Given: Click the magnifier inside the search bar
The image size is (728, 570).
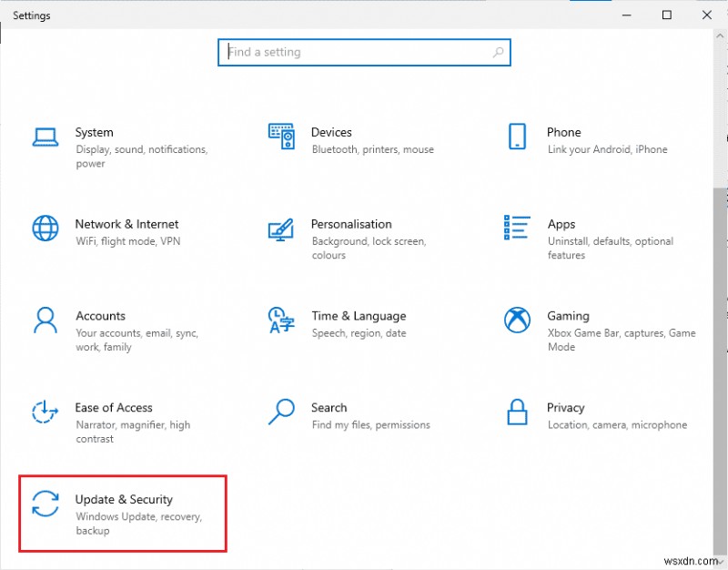Looking at the screenshot, I should coord(498,52).
